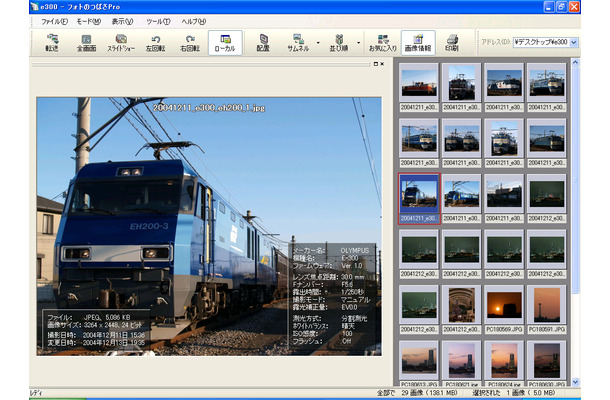Click the thumbnail scrollbar down arrow
610x400 pixels.
tap(575, 382)
